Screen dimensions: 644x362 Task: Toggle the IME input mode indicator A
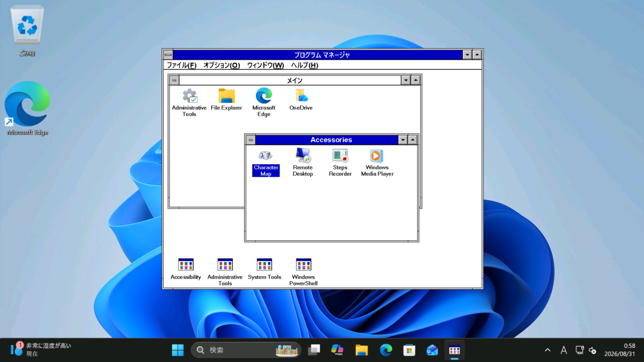tap(563, 350)
